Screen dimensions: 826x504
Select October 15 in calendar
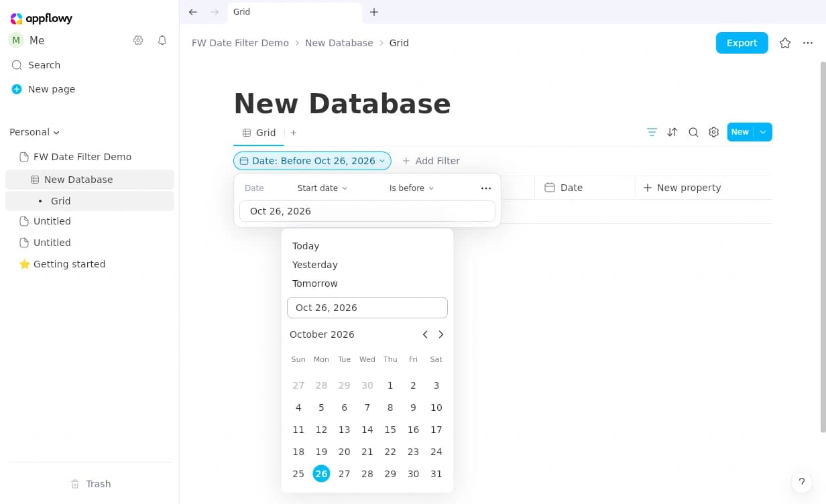(390, 430)
